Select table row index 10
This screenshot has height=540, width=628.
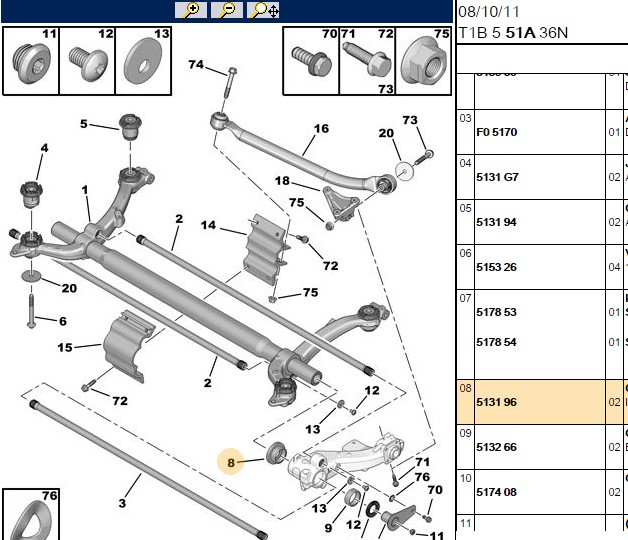tap(465, 478)
